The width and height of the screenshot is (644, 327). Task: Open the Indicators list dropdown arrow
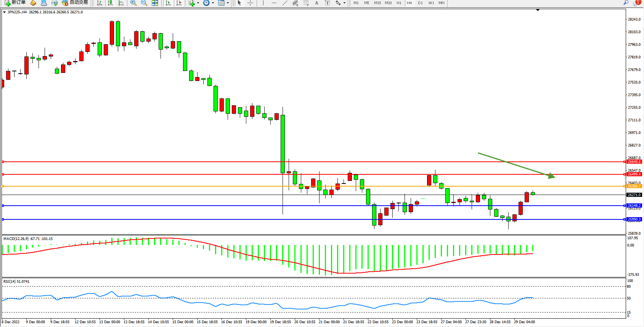(x=198, y=3)
